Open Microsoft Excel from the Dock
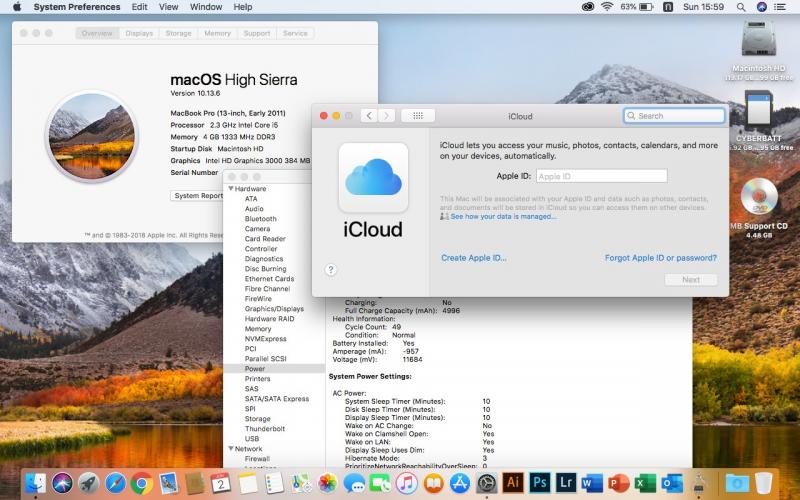The width and height of the screenshot is (800, 500). [645, 483]
